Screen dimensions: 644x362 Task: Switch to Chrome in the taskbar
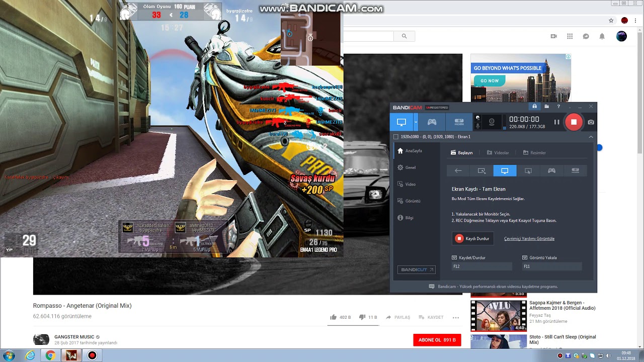coord(50,356)
